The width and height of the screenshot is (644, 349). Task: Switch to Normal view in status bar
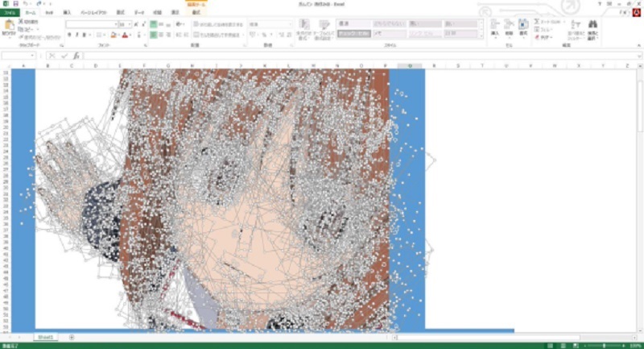coord(551,346)
